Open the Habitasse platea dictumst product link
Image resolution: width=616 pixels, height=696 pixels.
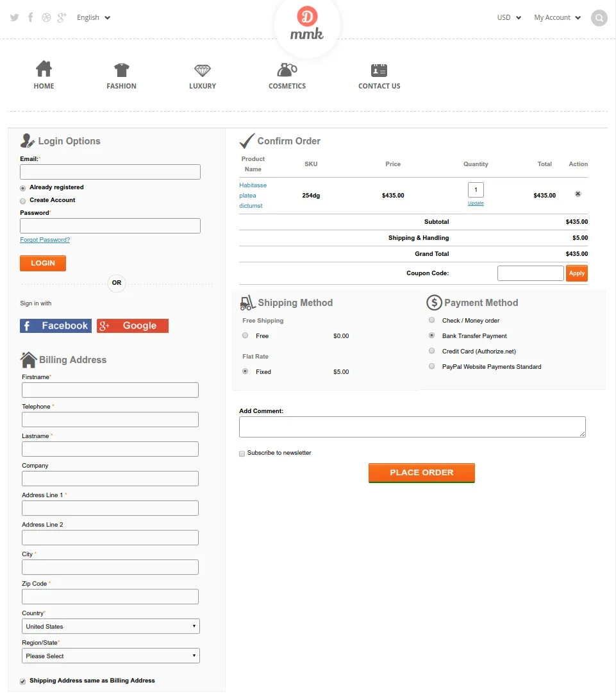coord(253,195)
